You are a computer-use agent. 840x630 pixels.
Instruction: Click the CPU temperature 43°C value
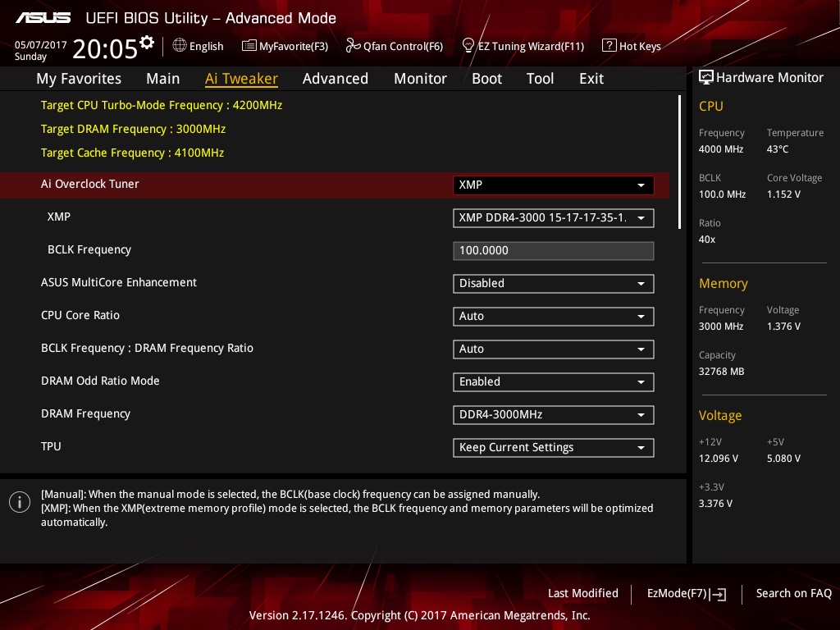click(778, 149)
